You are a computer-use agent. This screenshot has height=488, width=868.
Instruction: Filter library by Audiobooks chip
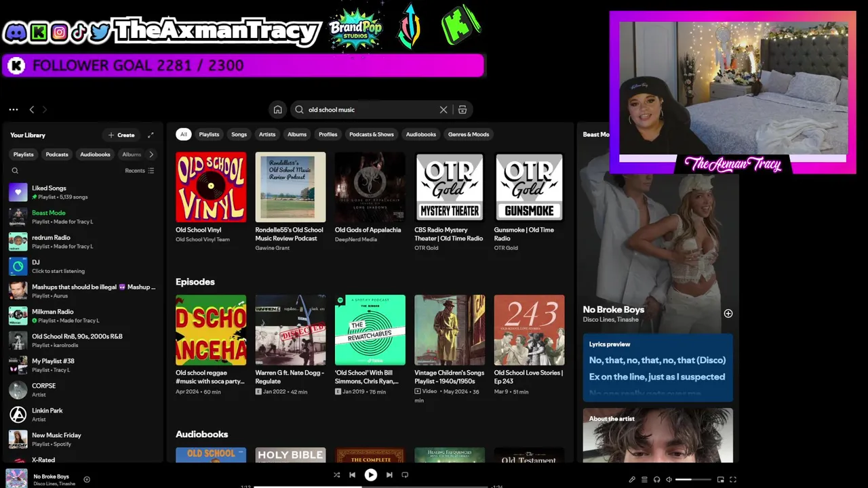(95, 155)
